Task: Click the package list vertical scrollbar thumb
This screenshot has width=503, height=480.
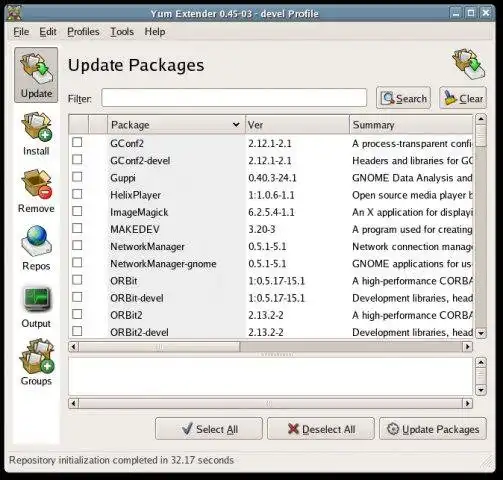Action: click(x=481, y=136)
